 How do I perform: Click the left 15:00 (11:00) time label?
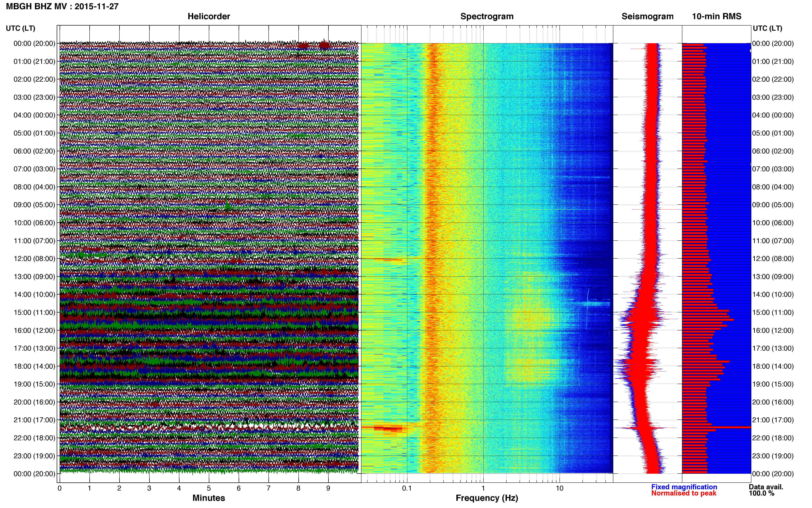(x=34, y=312)
